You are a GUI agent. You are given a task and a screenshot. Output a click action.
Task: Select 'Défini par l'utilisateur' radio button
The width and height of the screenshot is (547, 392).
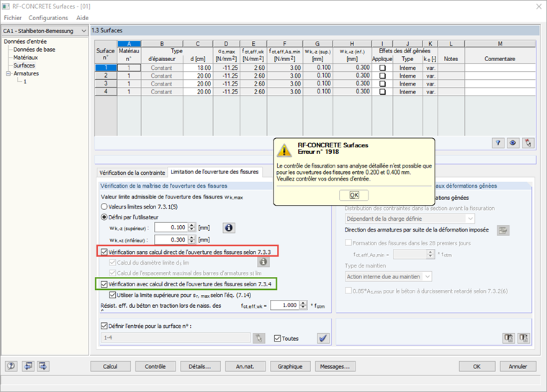coord(104,217)
